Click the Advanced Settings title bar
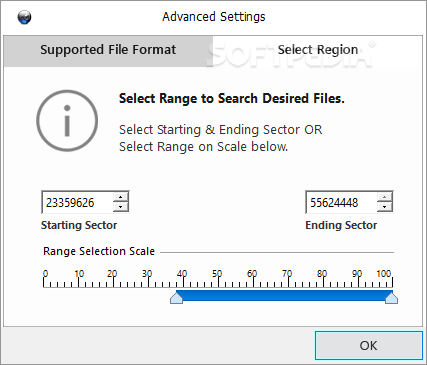 (x=214, y=17)
